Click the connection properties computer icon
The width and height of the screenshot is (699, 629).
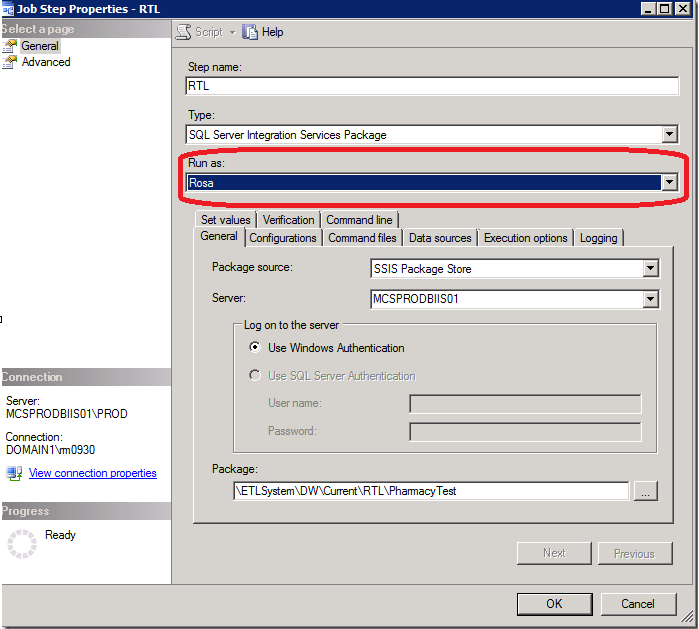pos(14,473)
